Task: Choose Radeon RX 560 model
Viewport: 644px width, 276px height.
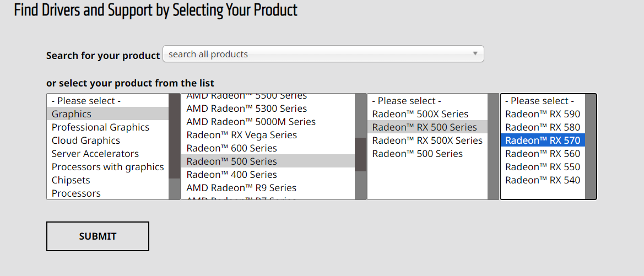Action: point(542,154)
